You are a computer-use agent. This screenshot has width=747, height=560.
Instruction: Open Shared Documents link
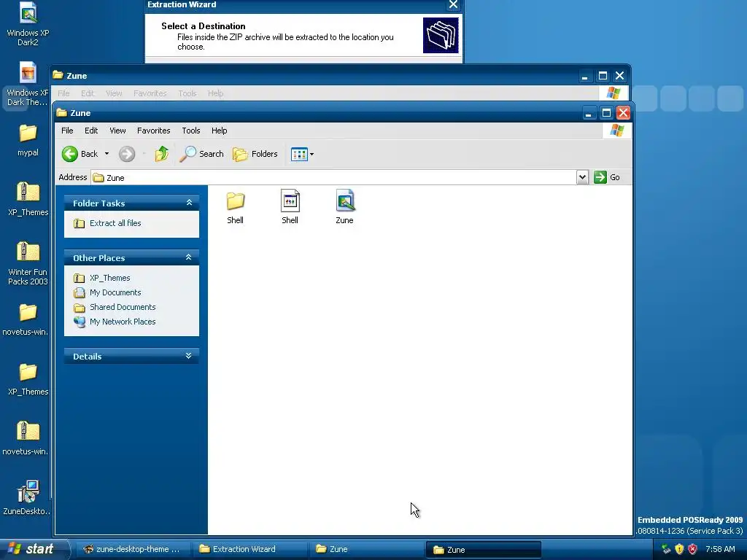click(x=123, y=307)
